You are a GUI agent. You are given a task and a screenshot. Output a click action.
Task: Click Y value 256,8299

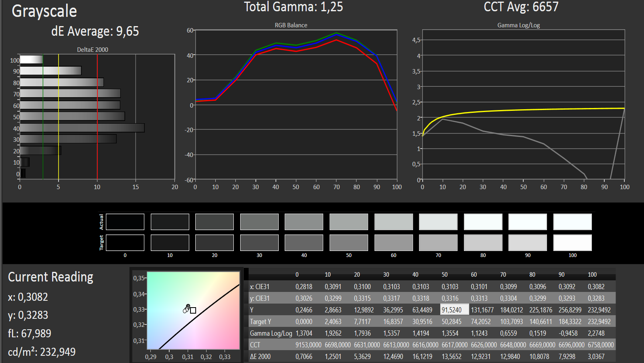pos(570,310)
